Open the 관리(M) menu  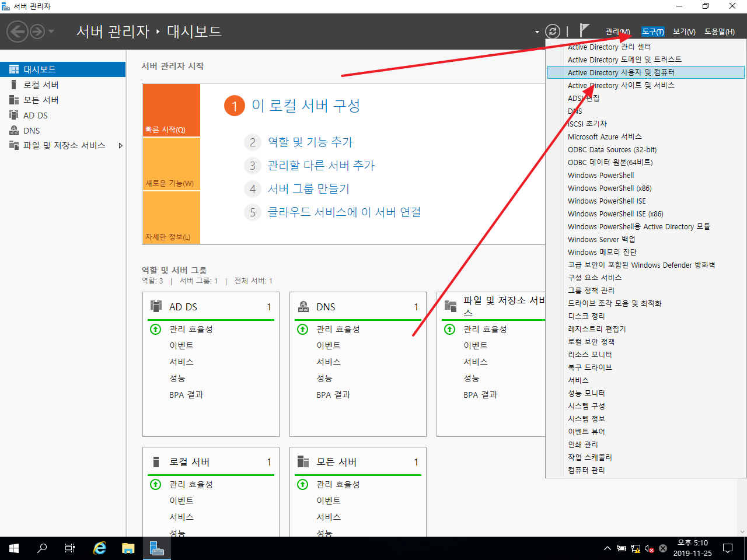tap(617, 32)
